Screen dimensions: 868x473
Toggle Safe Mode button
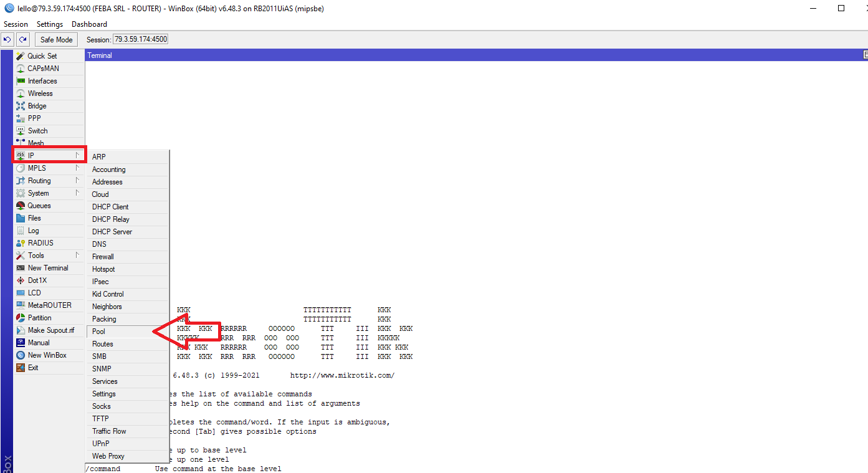pyautogui.click(x=56, y=39)
